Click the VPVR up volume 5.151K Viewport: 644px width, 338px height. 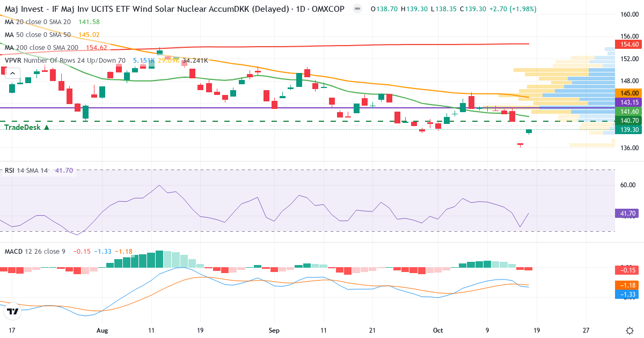coord(144,61)
